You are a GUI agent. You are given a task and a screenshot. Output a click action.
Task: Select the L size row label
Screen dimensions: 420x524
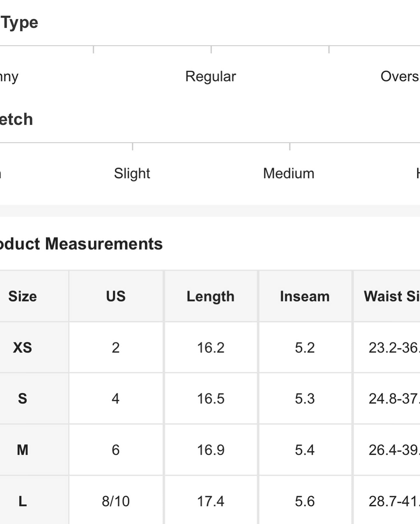coord(22,502)
